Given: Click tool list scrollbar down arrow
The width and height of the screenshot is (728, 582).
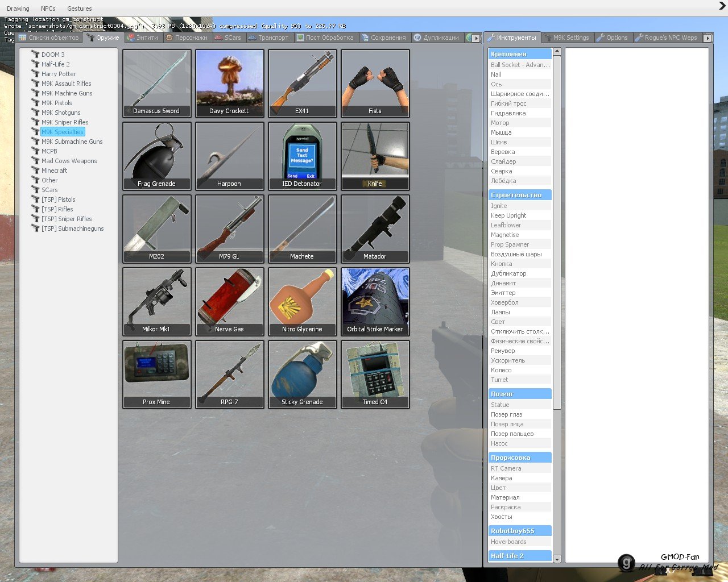Looking at the screenshot, I should coord(557,559).
